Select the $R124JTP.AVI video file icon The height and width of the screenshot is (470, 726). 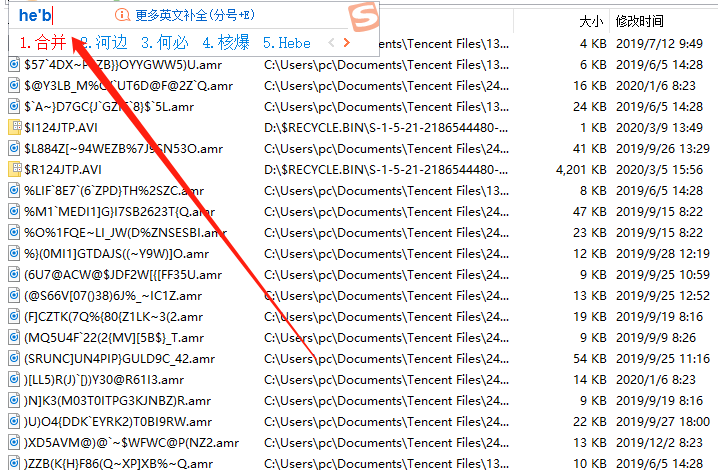(x=15, y=169)
